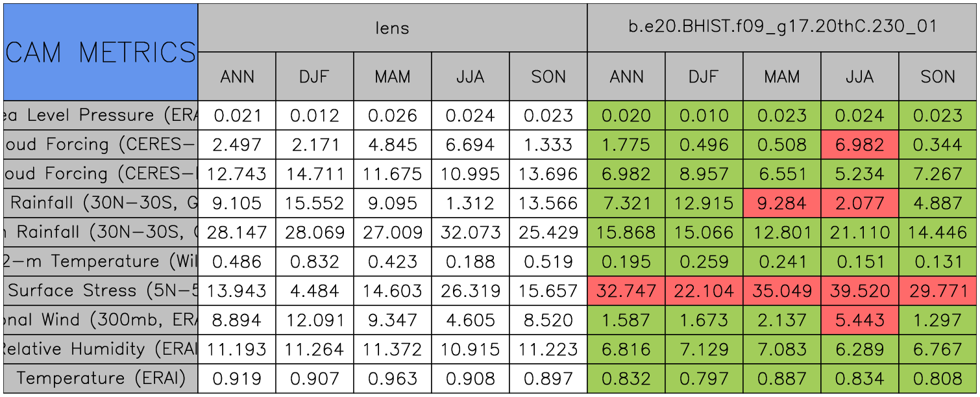This screenshot has width=980, height=397.
Task: Click the red cell showing 6.982
Action: pos(860,145)
